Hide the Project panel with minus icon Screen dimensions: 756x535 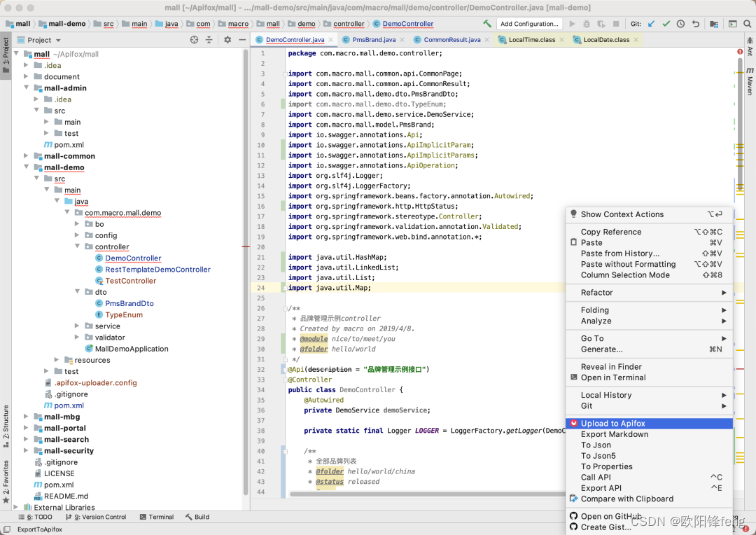click(242, 40)
